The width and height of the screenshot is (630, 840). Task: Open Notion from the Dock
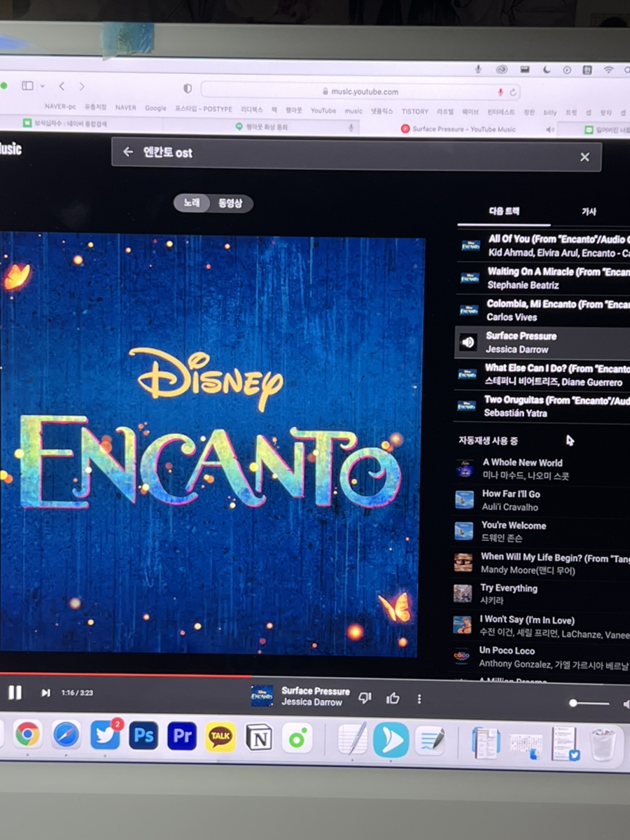pos(258,738)
